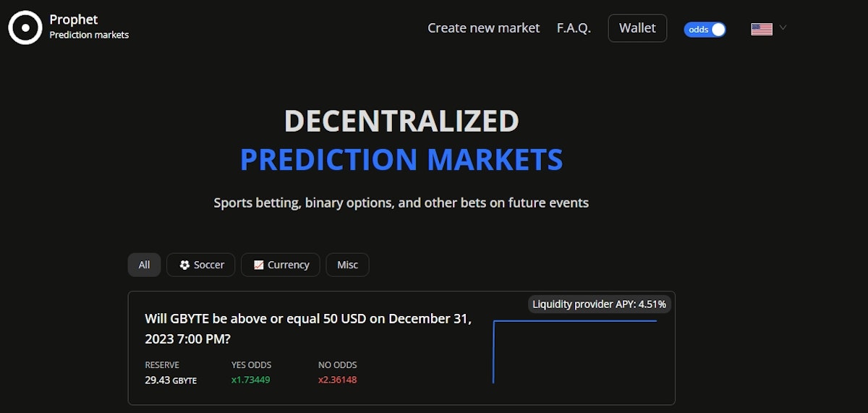Click the YES ODDS x1.73449 value

pyautogui.click(x=250, y=380)
